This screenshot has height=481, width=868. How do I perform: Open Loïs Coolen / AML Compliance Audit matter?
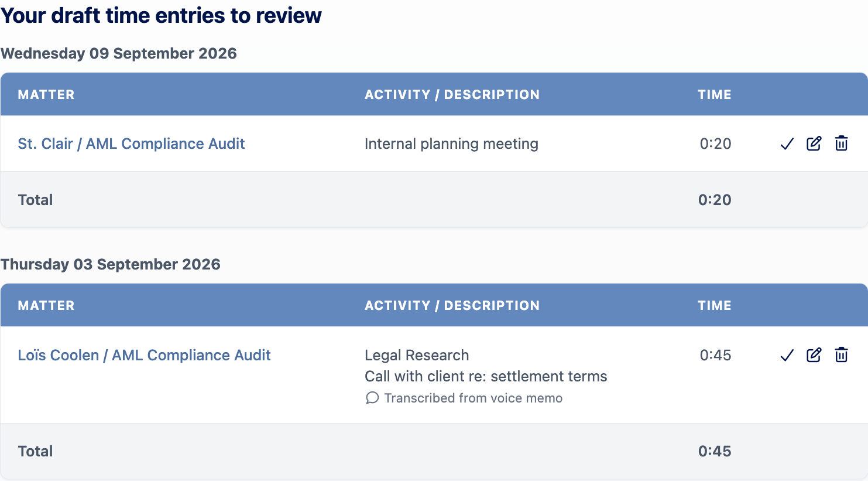click(x=144, y=355)
